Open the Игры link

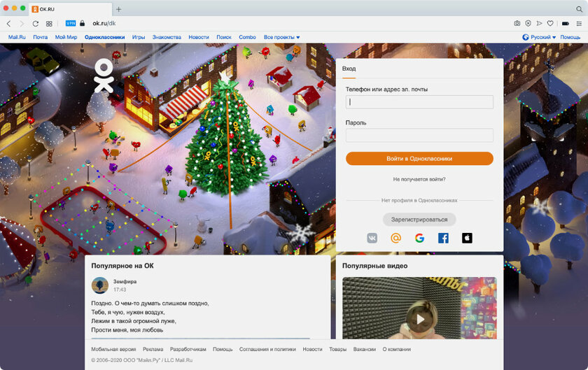pos(139,37)
